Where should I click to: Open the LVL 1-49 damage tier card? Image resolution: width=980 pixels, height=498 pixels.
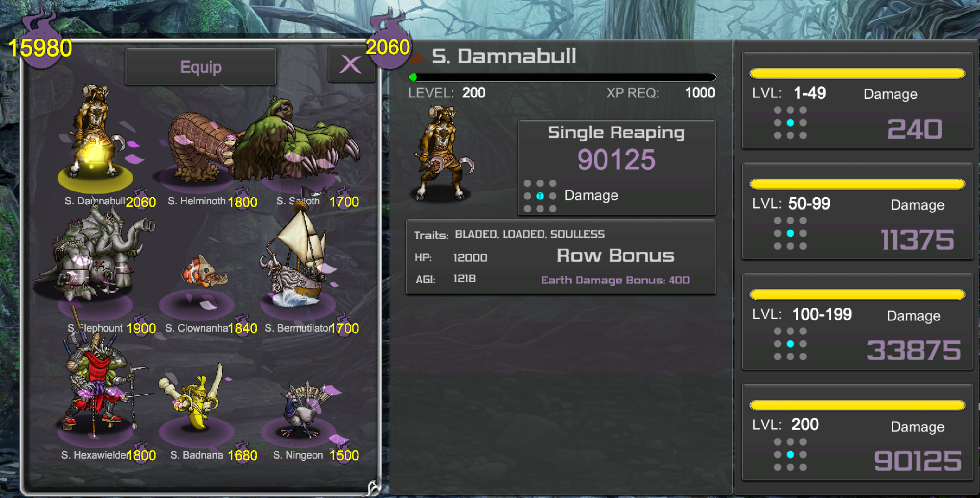click(857, 101)
